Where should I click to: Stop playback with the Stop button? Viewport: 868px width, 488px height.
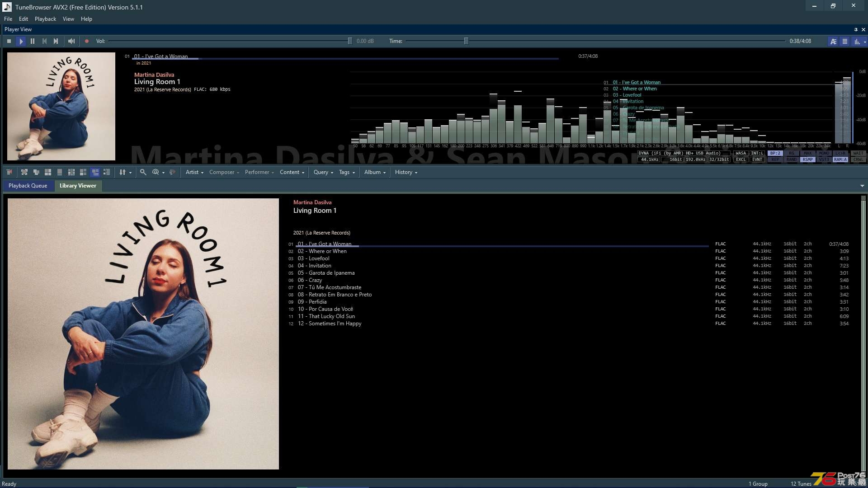point(9,41)
